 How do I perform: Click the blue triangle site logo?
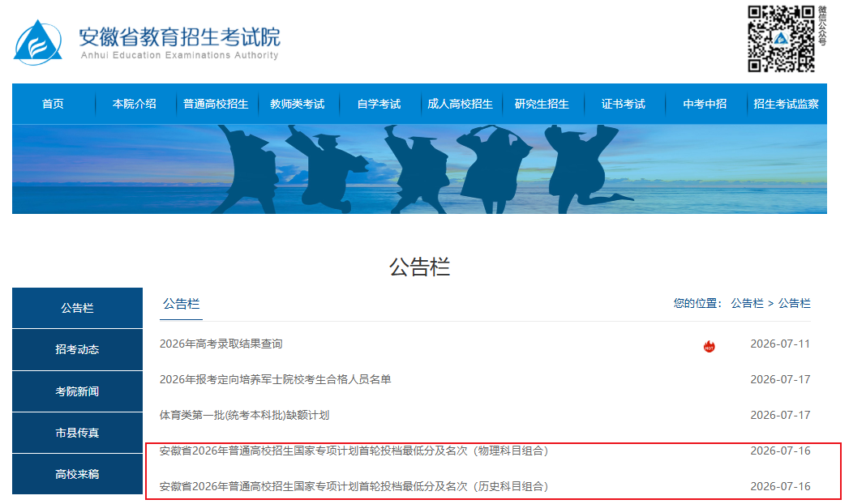point(37,42)
